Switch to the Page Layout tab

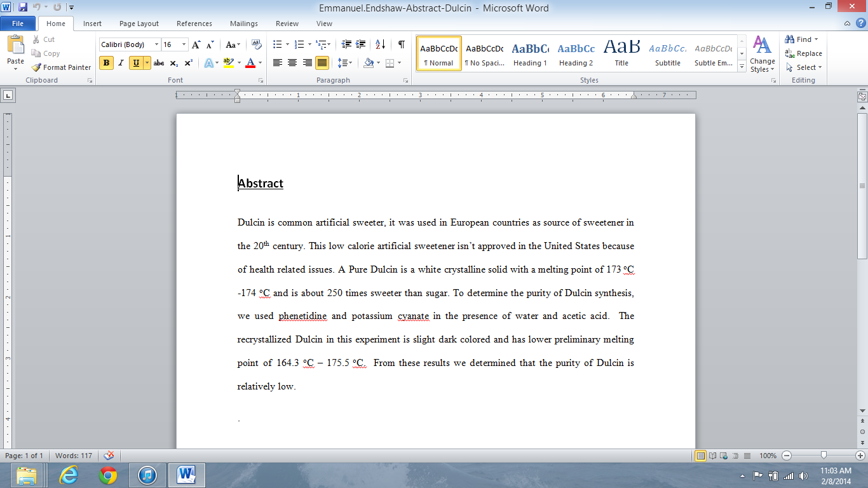point(139,24)
